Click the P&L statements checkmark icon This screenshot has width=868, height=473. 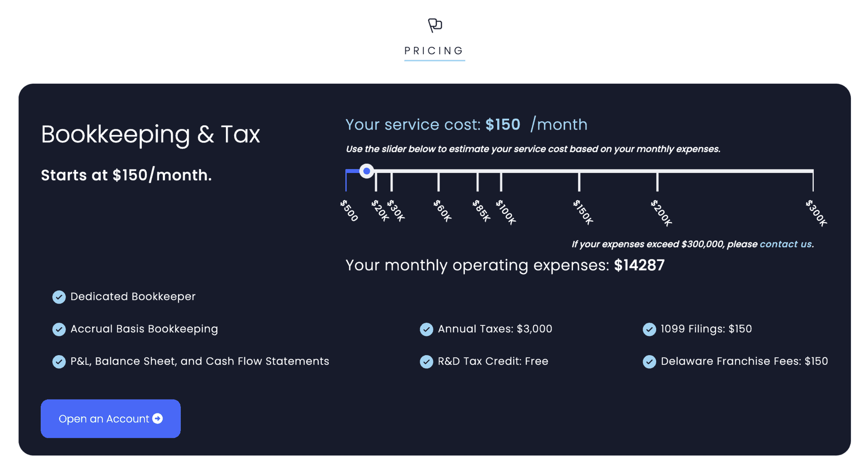coord(59,362)
